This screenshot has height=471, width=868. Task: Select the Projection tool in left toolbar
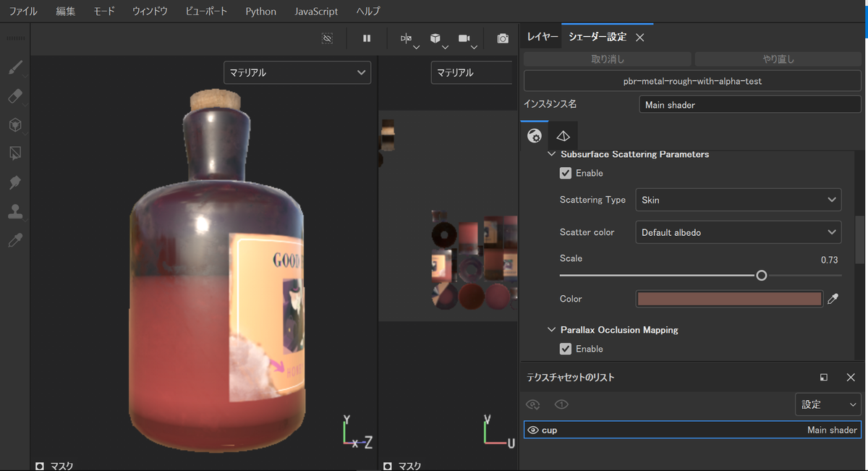15,125
